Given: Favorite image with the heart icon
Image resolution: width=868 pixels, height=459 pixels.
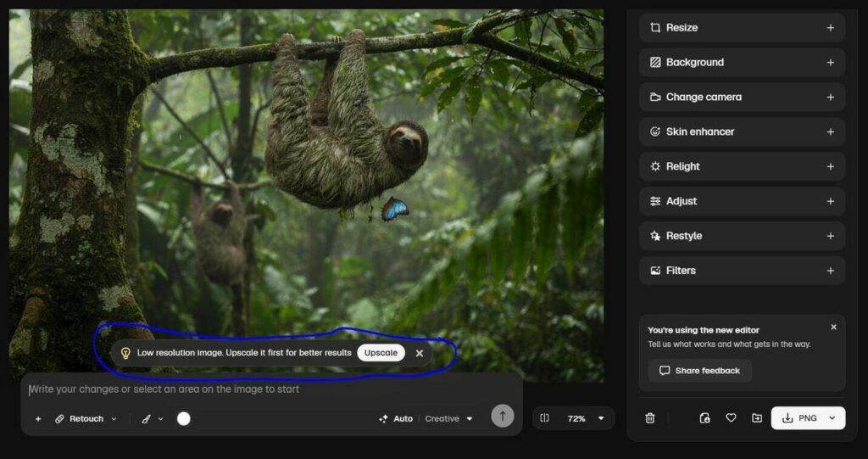Looking at the screenshot, I should pyautogui.click(x=731, y=418).
